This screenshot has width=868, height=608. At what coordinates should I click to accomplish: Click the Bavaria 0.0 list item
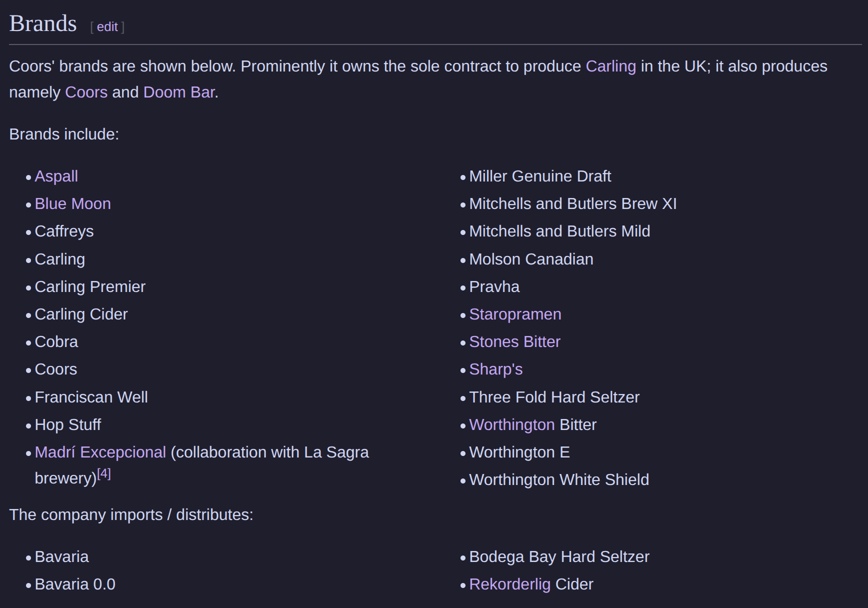click(75, 584)
